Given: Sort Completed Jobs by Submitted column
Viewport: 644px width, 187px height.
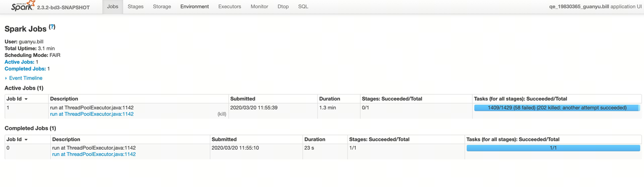Looking at the screenshot, I should tap(224, 139).
